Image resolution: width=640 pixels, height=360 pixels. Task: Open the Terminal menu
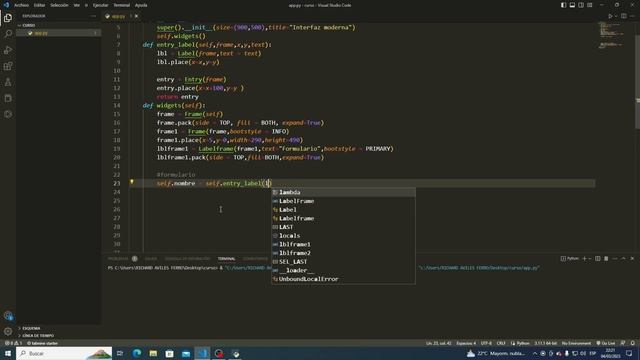[122, 5]
